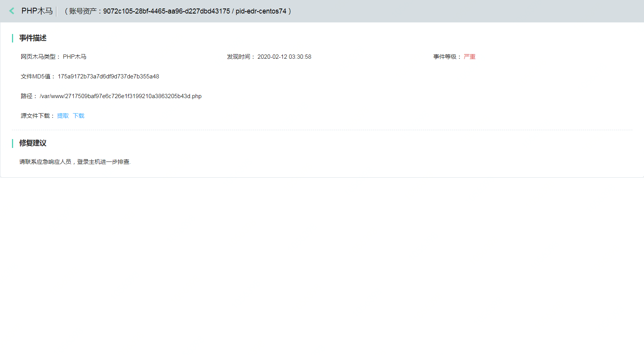
Task: Click the account asset ID 9072c105-28bf-4465-aa96-d227dbd43175
Action: (164, 11)
